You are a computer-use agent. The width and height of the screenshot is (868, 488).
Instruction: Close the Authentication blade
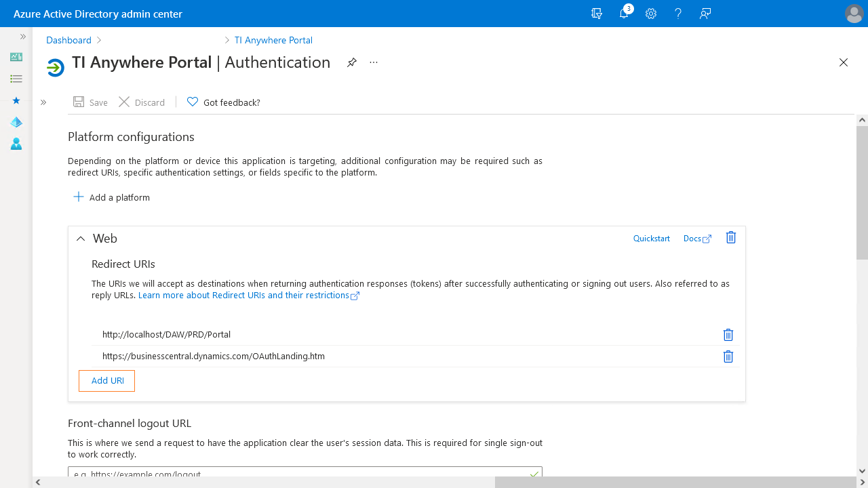click(844, 62)
